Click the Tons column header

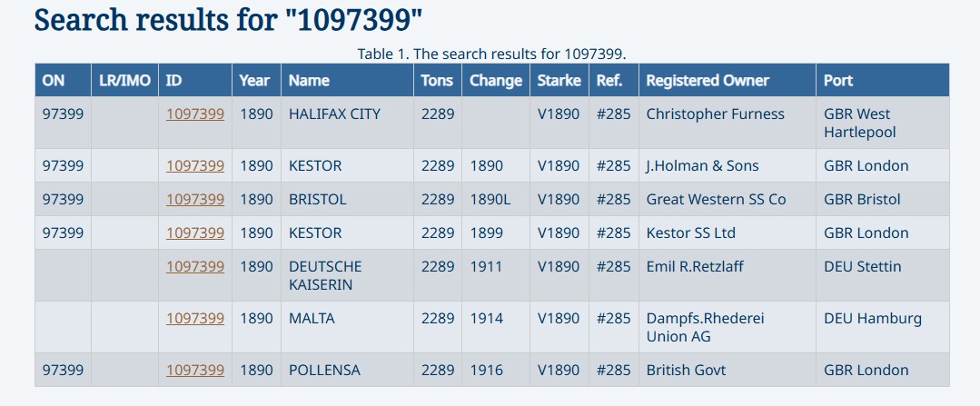click(x=437, y=81)
